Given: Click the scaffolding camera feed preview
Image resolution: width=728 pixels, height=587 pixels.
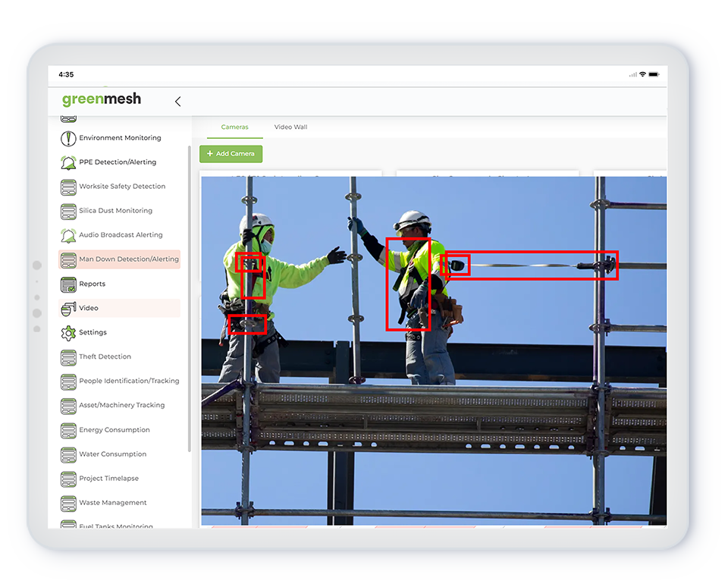Looking at the screenshot, I should [x=432, y=349].
